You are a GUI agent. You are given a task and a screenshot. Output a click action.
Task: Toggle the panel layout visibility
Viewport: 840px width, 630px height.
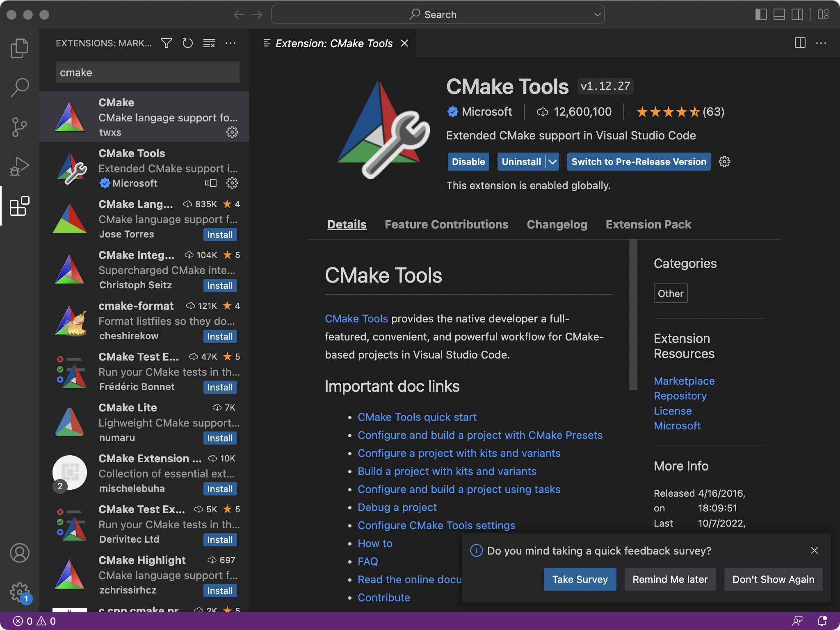tap(778, 14)
